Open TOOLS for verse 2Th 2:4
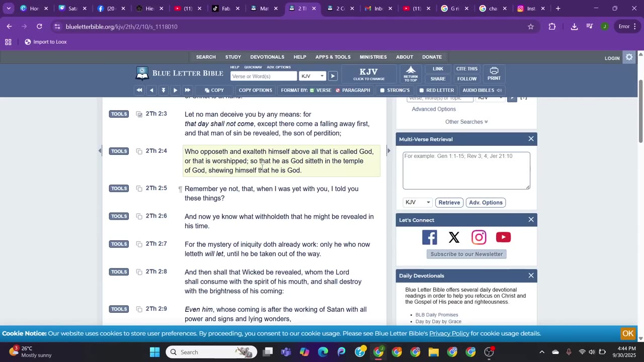This screenshot has width=644, height=362. tap(119, 151)
